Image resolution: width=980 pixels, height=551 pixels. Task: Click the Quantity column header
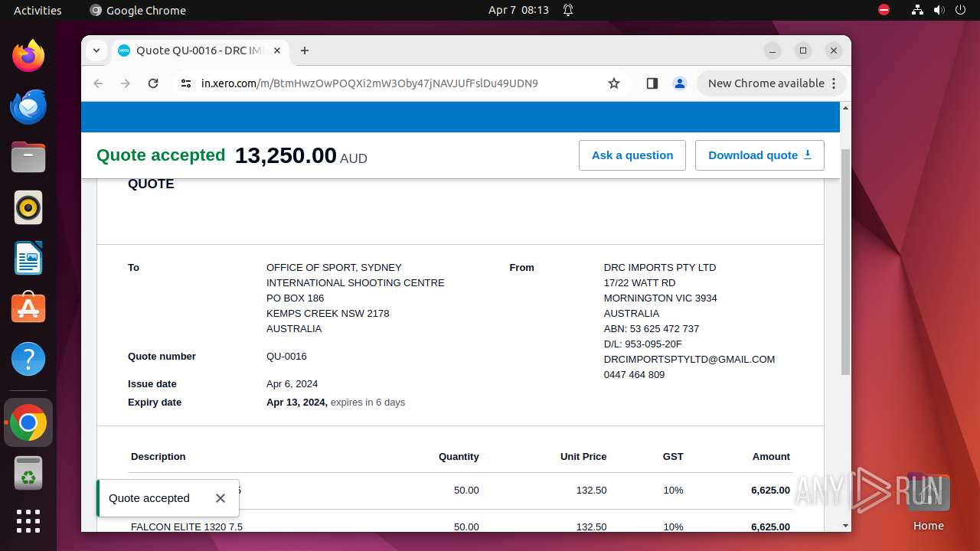(x=459, y=457)
